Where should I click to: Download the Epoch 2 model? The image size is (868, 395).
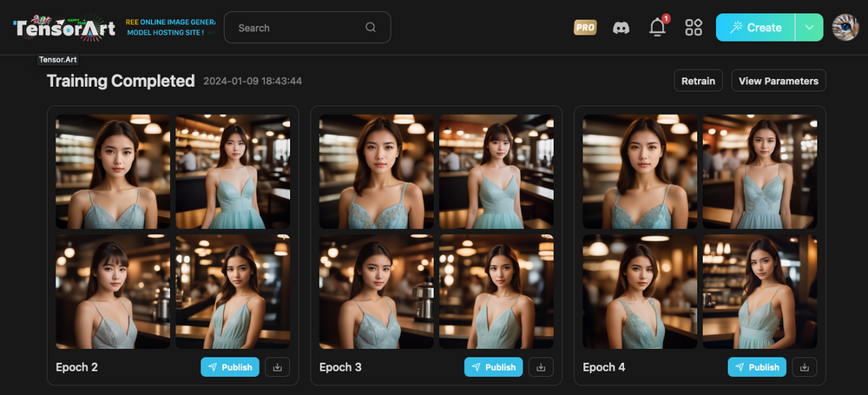[278, 367]
